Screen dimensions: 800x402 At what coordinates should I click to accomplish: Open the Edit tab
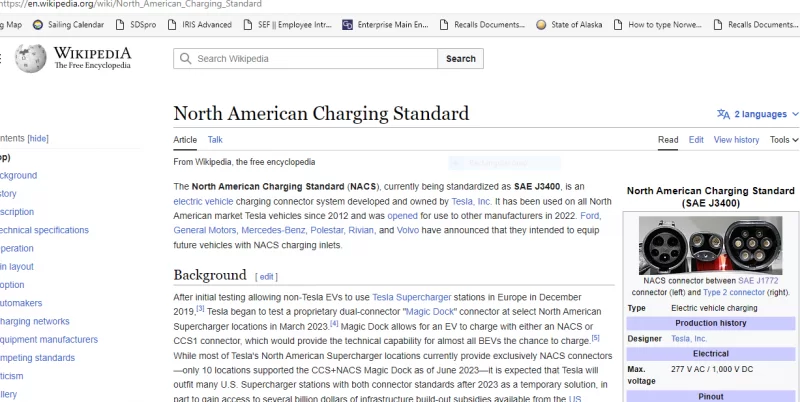pyautogui.click(x=696, y=140)
